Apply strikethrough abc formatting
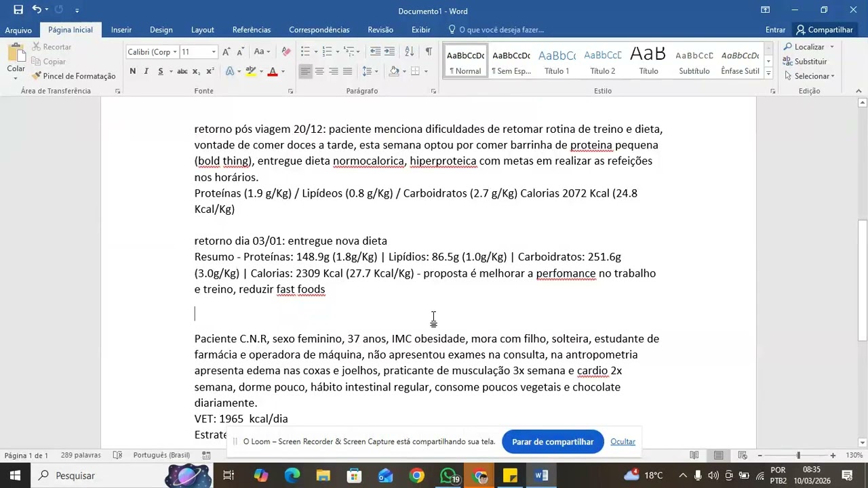 pyautogui.click(x=182, y=71)
